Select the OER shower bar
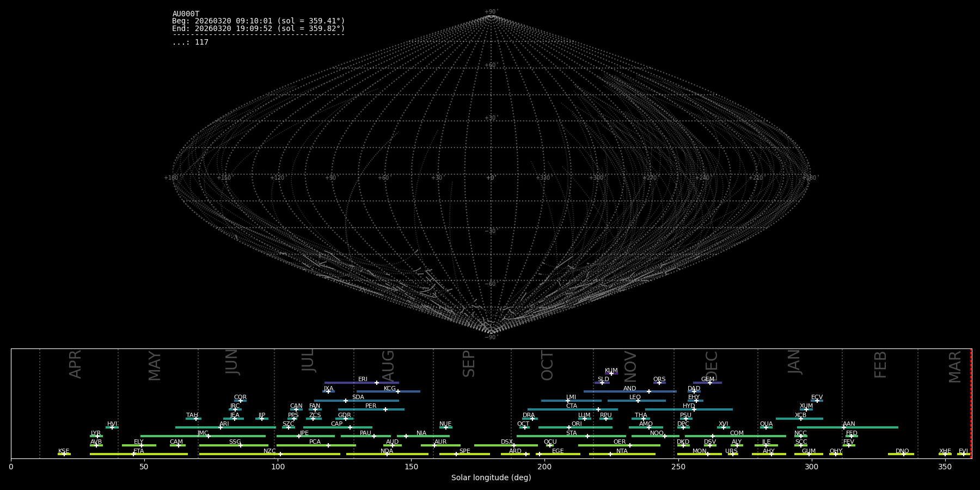Viewport: 980px width, 490px height. [619, 445]
